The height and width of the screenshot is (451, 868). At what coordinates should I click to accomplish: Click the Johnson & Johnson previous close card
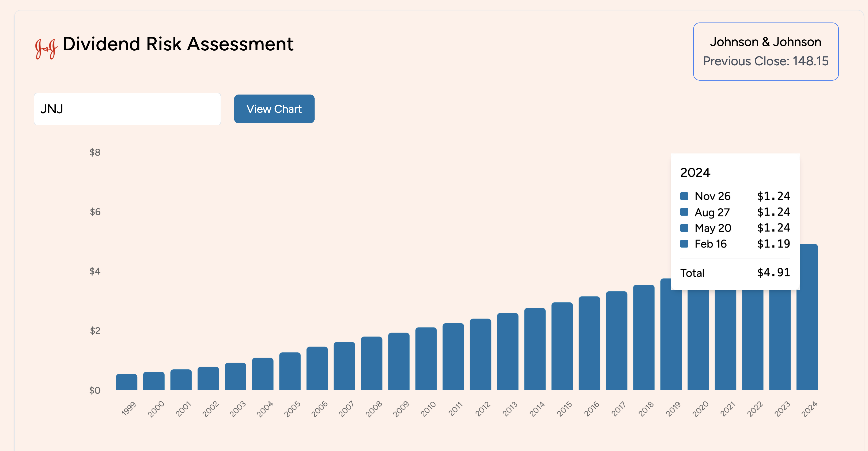[x=765, y=52]
